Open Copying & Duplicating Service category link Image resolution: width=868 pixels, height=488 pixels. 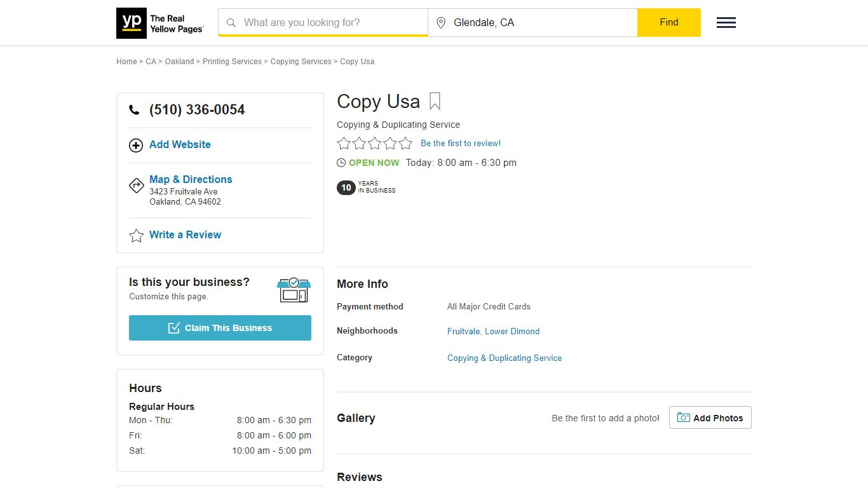(x=505, y=358)
